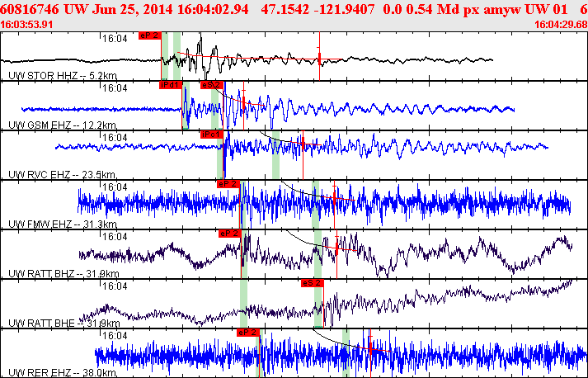Image resolution: width=588 pixels, height=378 pixels.
Task: Click the second green predicted-arrival bar on FMW EHZ trace
Action: 315,205
